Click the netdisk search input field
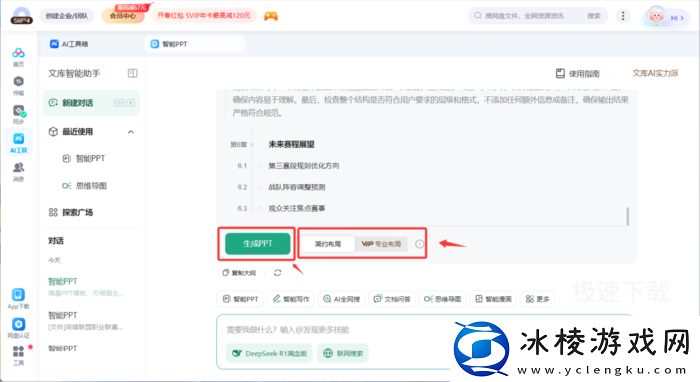 525,16
